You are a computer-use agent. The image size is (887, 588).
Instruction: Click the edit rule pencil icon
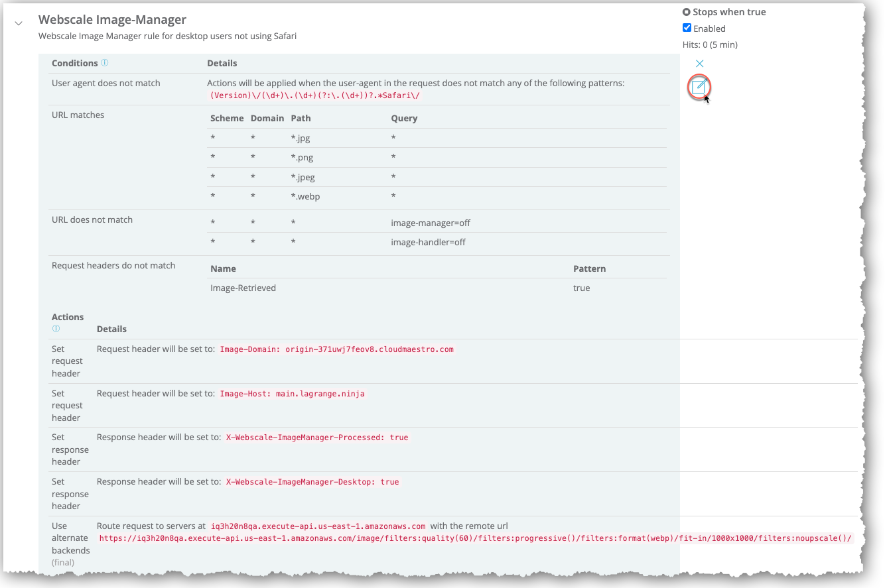(699, 87)
